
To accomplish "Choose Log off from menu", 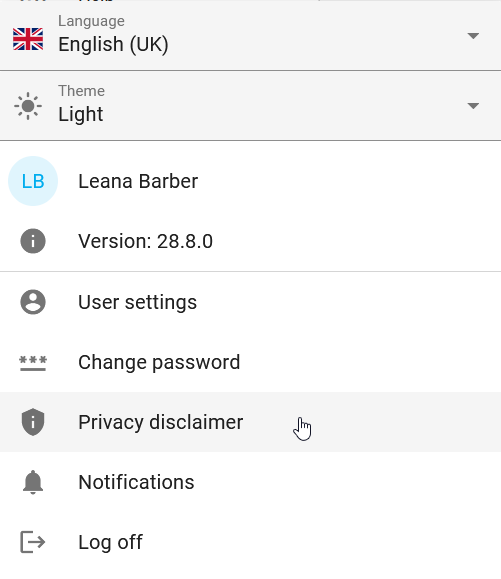I will (x=250, y=542).
